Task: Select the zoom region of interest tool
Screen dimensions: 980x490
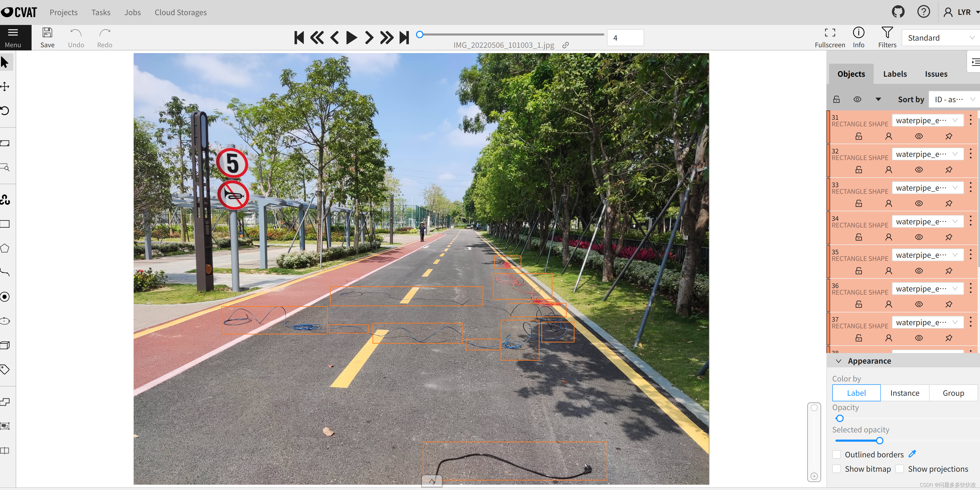Action: pyautogui.click(x=5, y=167)
